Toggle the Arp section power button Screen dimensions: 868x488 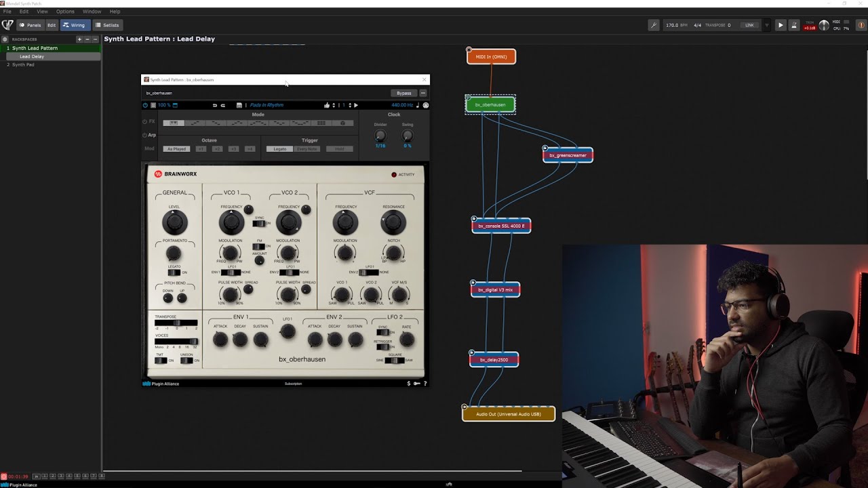145,135
